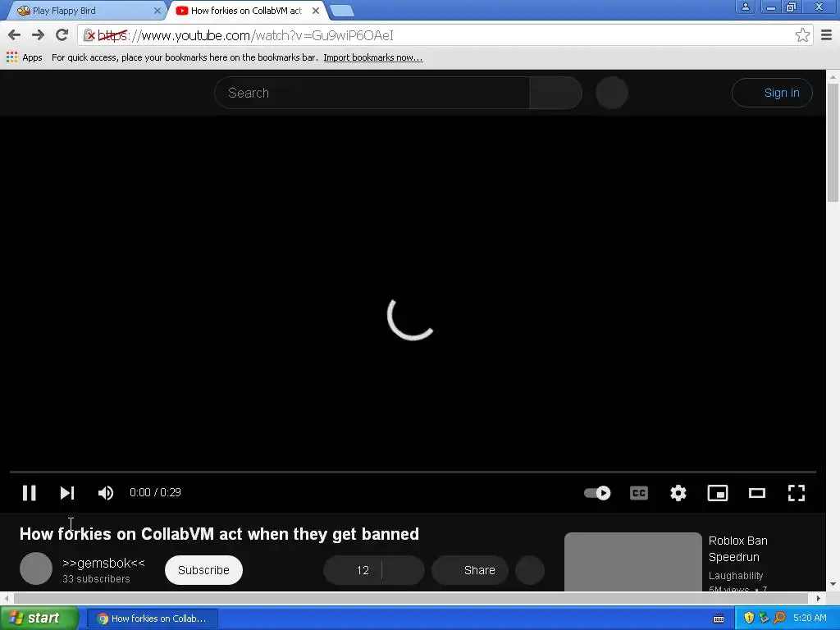Toggle the autoplay switch
Image resolution: width=840 pixels, height=630 pixels.
[x=597, y=492]
